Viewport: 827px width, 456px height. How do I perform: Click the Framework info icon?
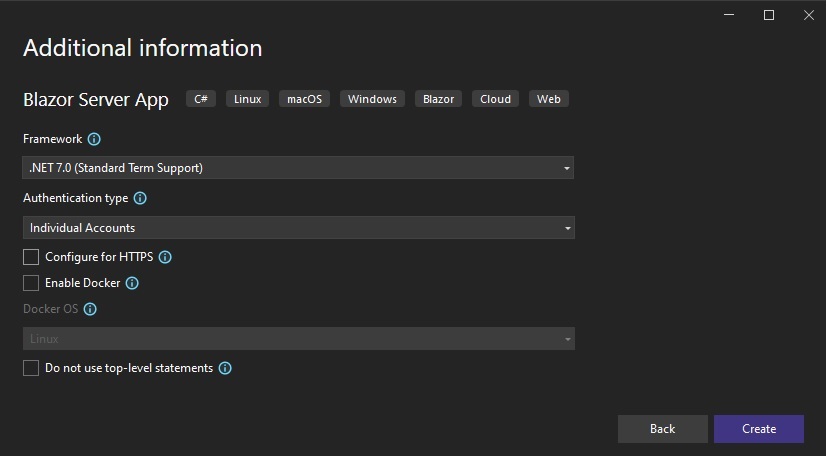[94, 139]
